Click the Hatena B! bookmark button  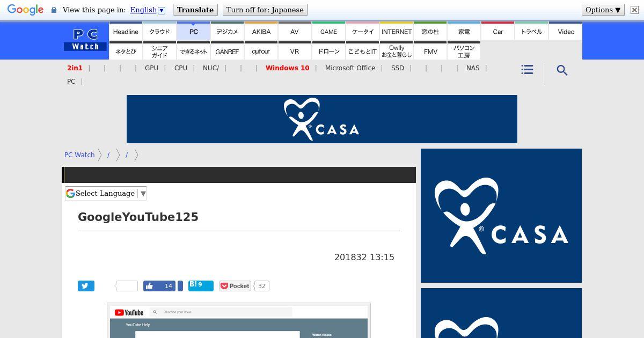point(201,285)
